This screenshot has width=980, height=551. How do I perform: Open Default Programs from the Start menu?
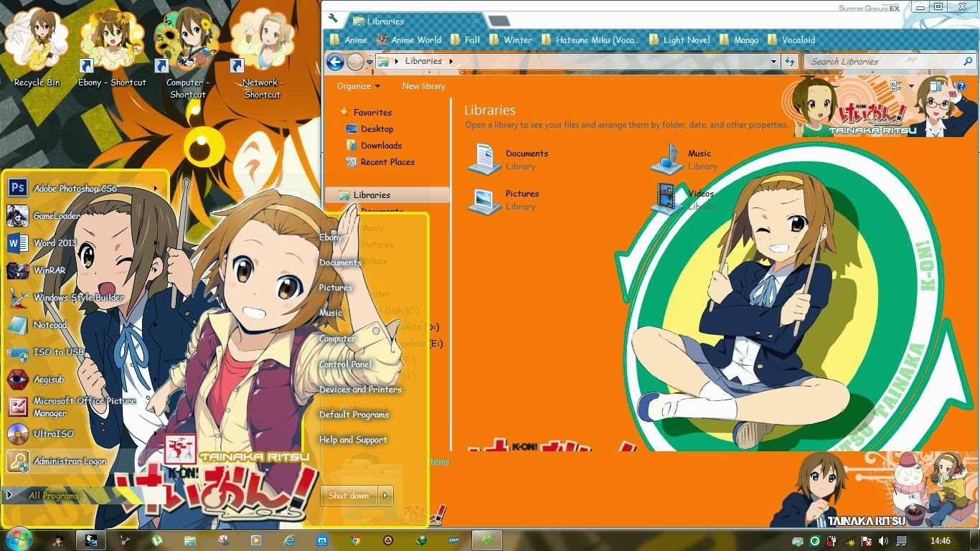354,415
